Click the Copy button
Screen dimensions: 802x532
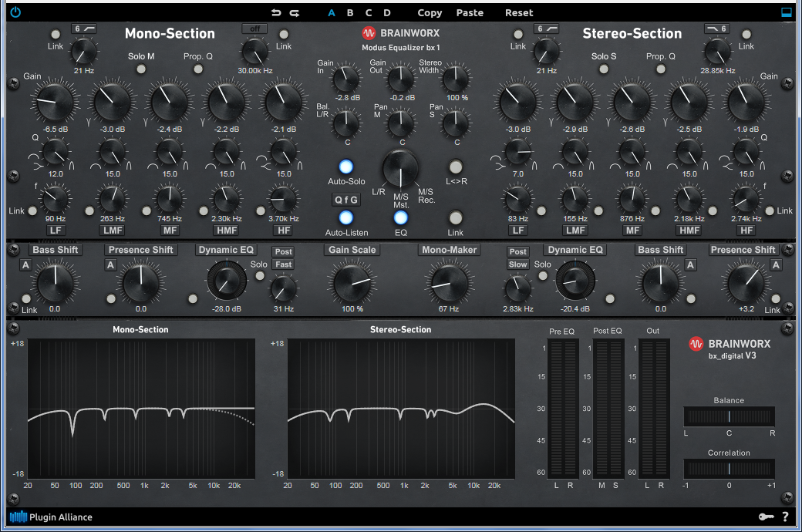(x=430, y=13)
